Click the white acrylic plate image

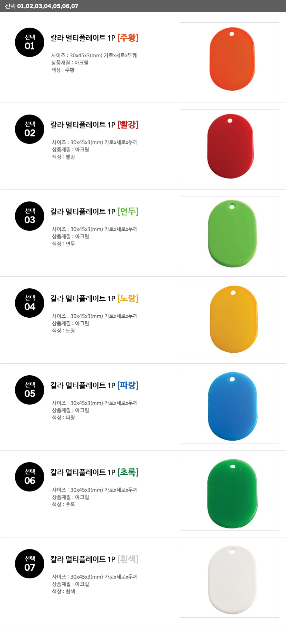point(232,581)
